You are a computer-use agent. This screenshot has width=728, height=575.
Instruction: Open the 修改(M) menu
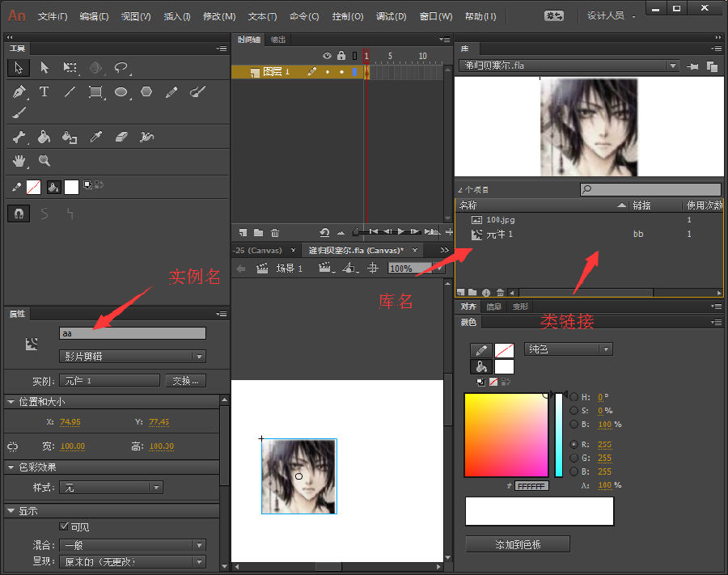(x=218, y=16)
